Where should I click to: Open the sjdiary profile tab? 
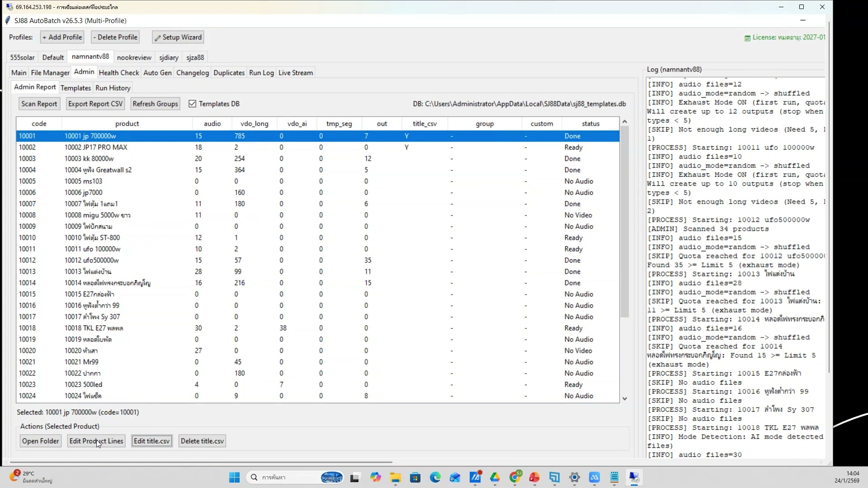click(169, 57)
